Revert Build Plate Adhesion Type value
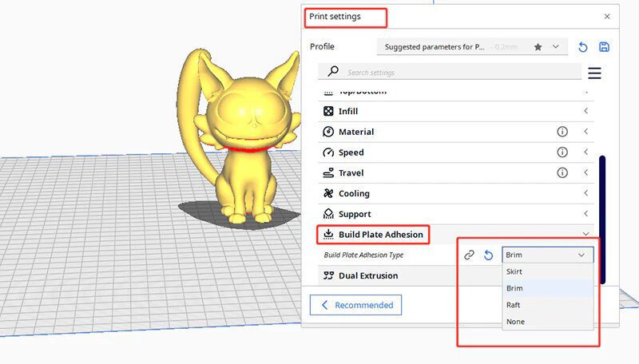639x364 pixels. click(x=488, y=255)
